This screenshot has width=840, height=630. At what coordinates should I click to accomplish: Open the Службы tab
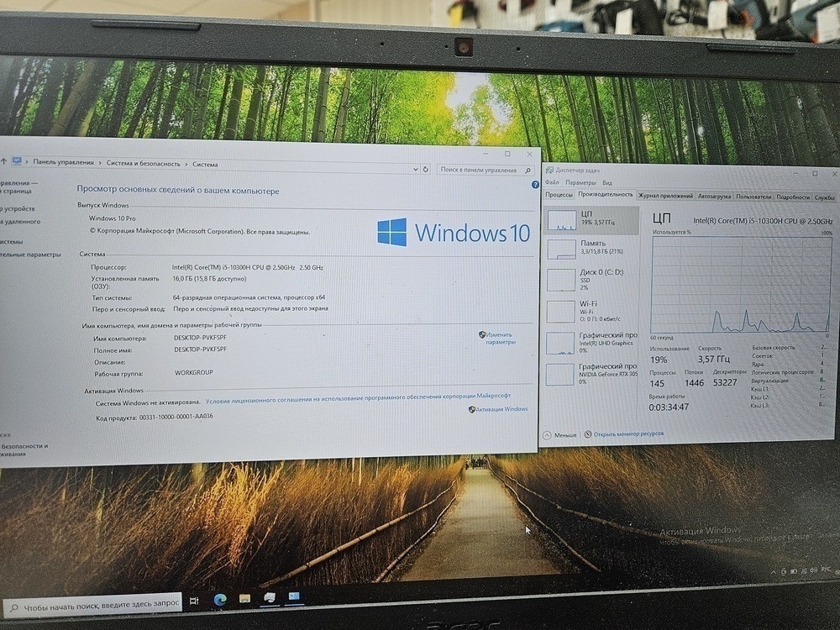point(824,197)
